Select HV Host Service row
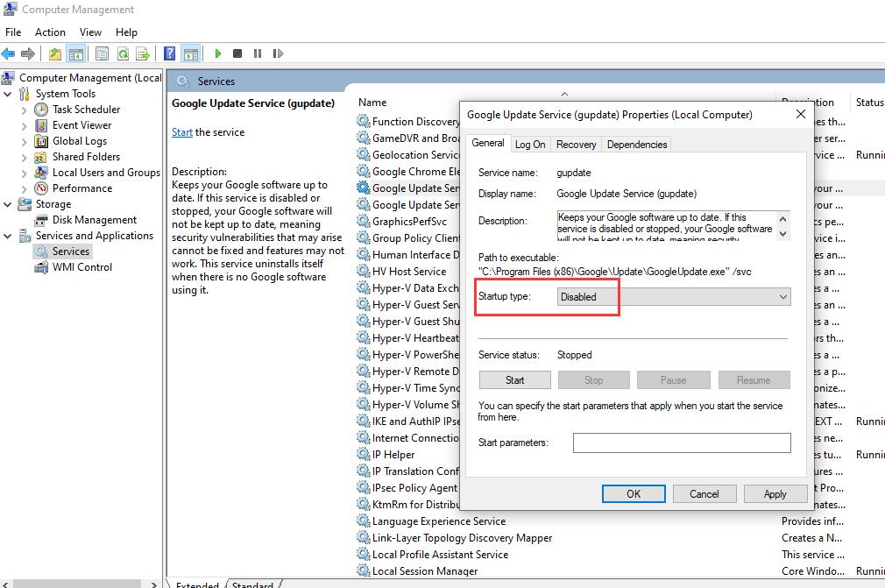Screen dimensions: 885x588 pos(408,272)
